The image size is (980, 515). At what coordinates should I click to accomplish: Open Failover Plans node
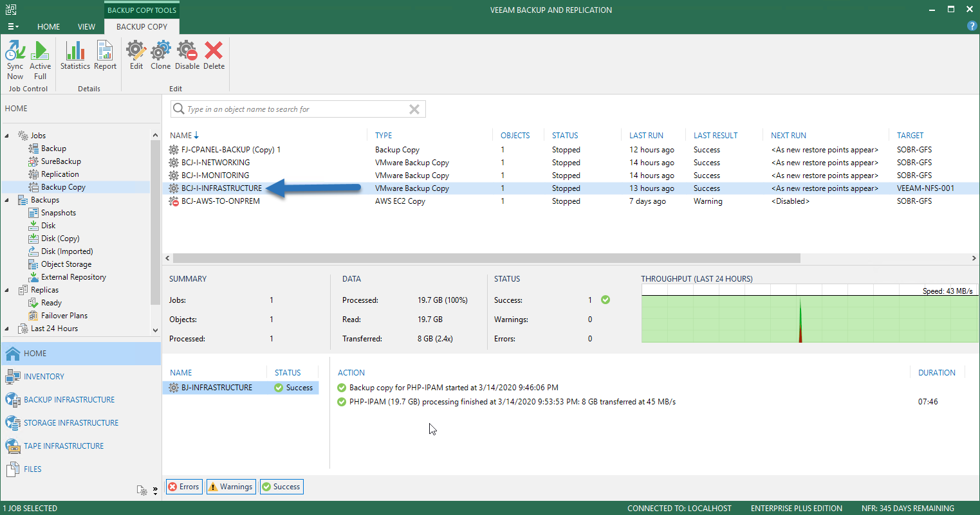click(64, 316)
